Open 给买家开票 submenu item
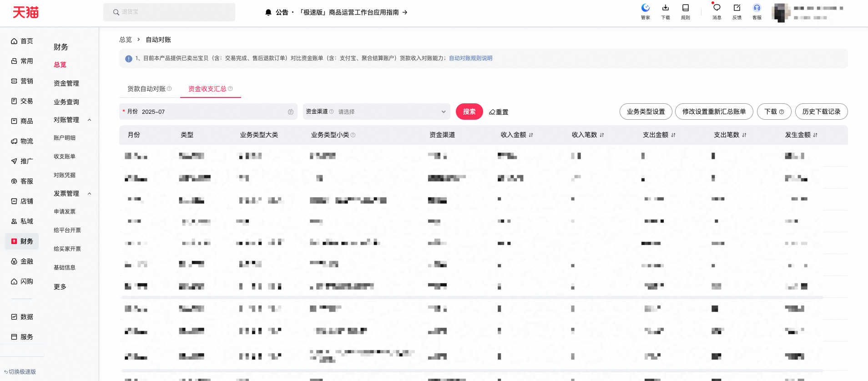Screen dimensions: 868x381 click(67, 249)
